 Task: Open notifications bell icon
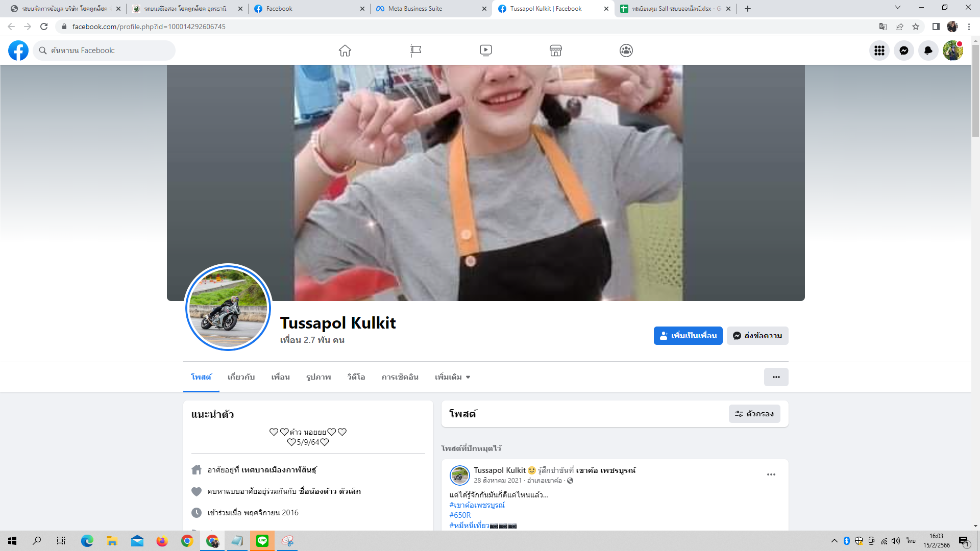pos(928,51)
